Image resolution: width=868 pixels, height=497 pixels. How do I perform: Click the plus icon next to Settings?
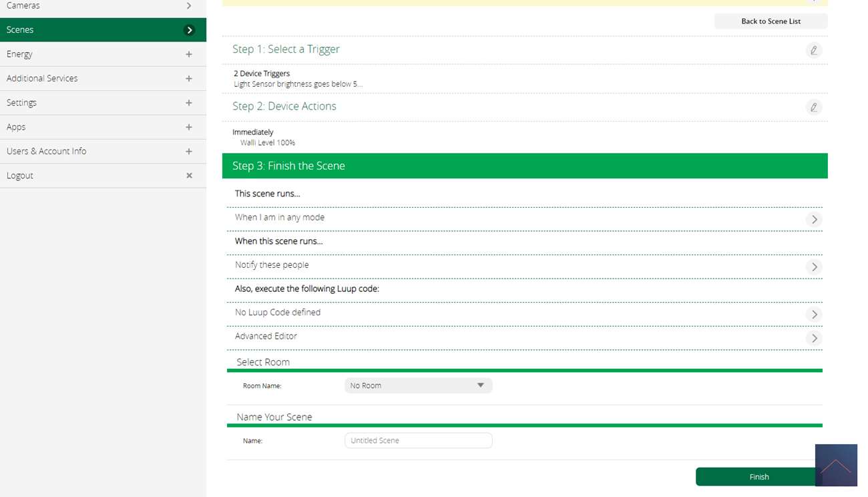(x=189, y=103)
